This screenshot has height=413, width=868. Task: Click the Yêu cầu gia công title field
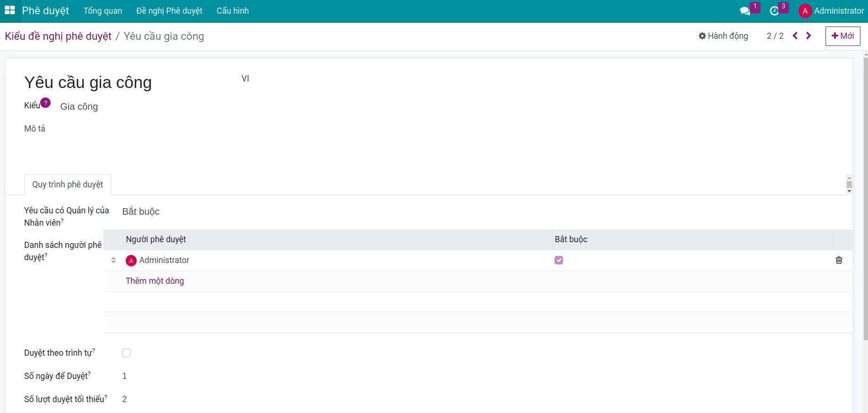(88, 82)
